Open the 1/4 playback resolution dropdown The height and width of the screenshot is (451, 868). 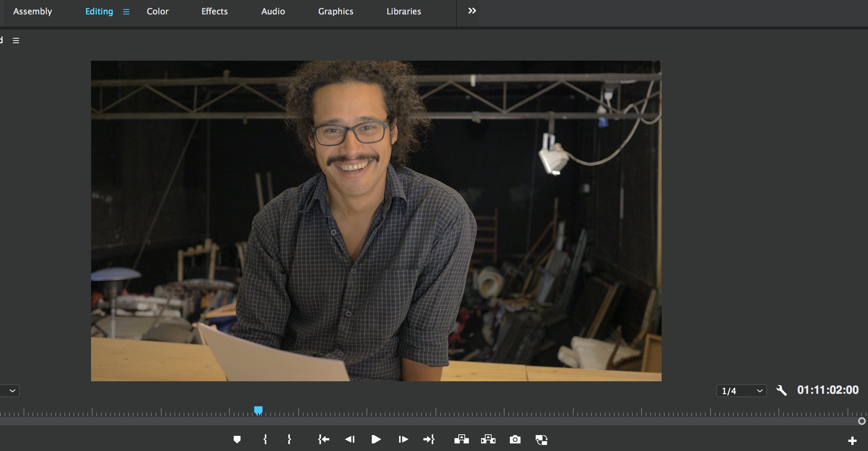[741, 391]
